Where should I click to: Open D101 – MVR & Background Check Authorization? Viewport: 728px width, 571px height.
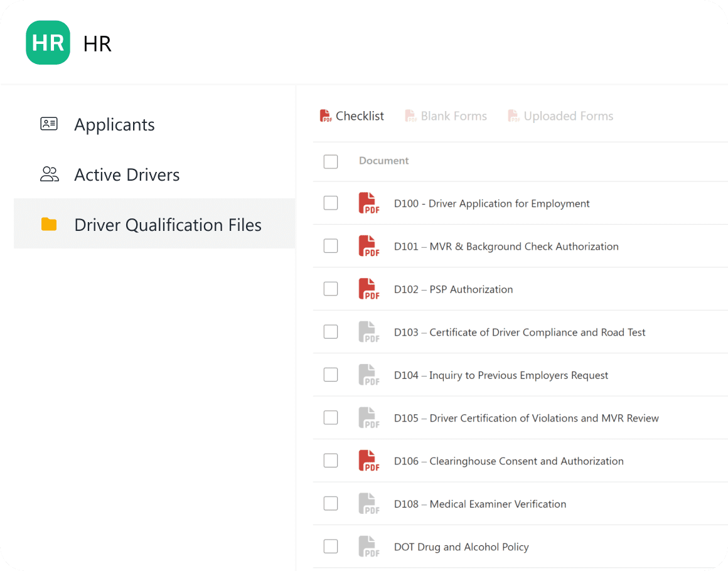[506, 247]
